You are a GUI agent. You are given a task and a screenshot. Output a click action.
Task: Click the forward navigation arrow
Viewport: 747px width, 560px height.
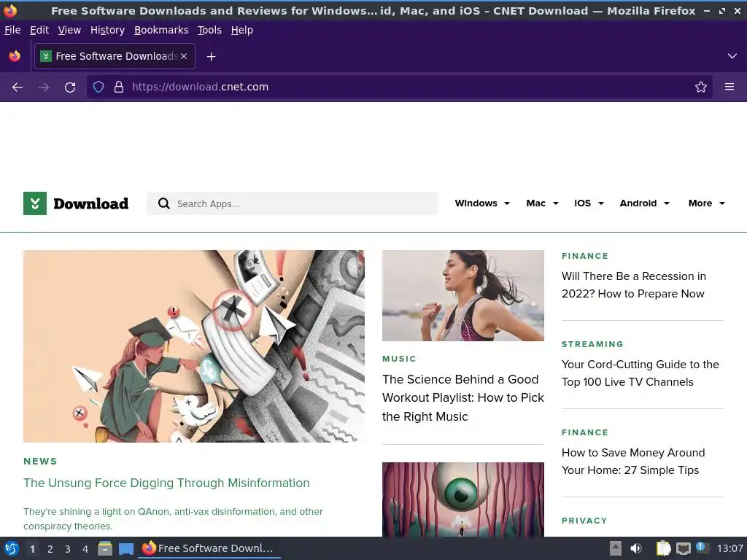tap(44, 87)
